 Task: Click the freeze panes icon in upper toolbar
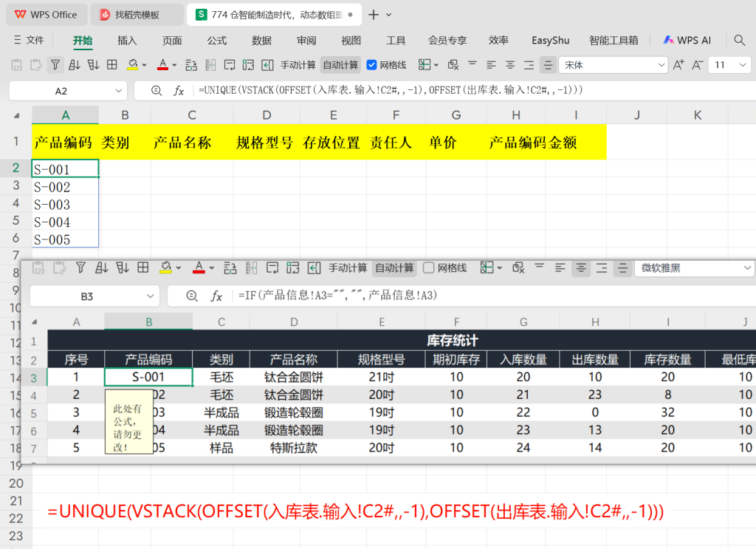click(x=425, y=64)
